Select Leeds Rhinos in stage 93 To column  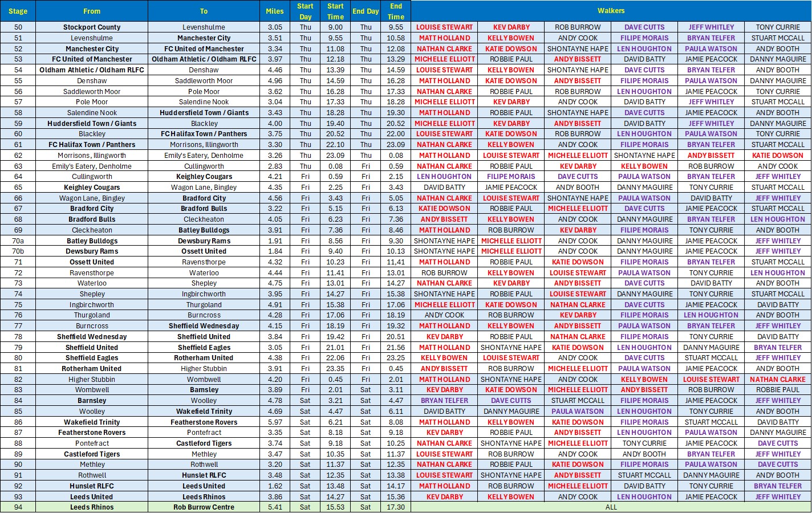[204, 497]
